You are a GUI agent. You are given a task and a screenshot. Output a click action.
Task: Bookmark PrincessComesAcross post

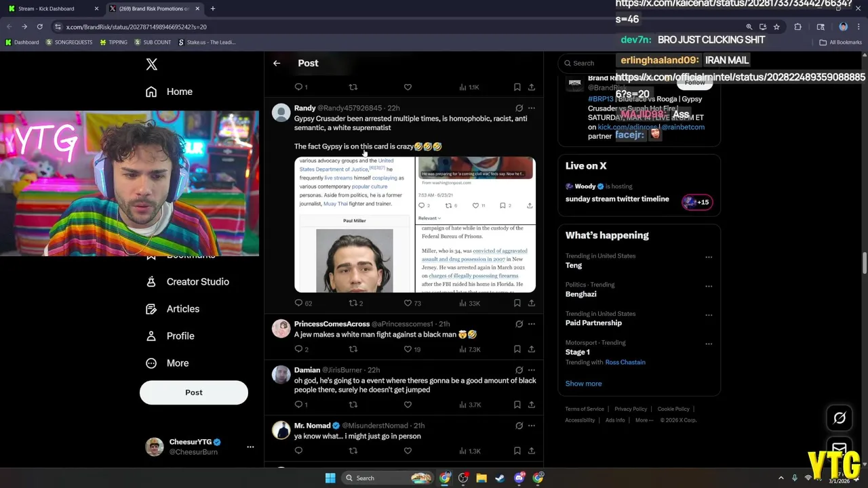pos(517,349)
